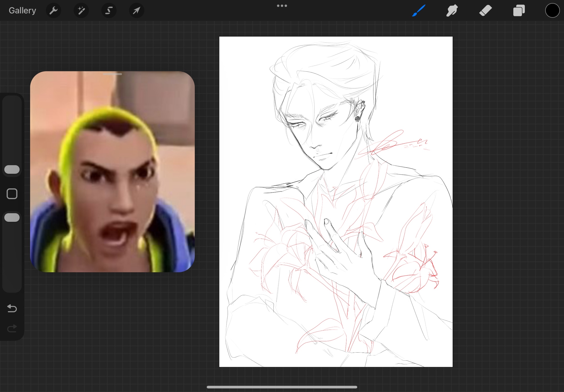564x392 pixels.
Task: Activate the Transform arrow tool
Action: tap(136, 11)
